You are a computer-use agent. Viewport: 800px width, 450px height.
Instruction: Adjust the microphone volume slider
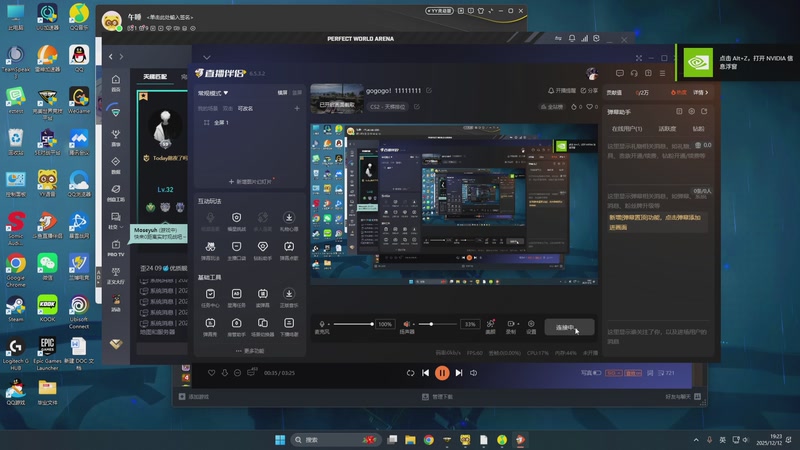[x=353, y=324]
